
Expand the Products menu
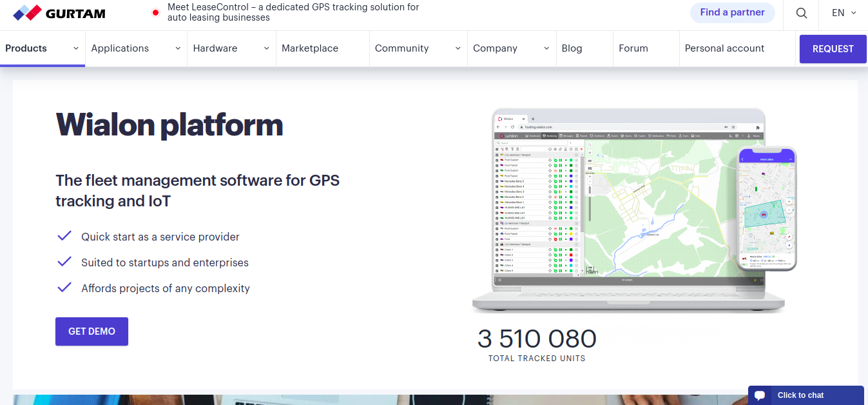pos(43,48)
